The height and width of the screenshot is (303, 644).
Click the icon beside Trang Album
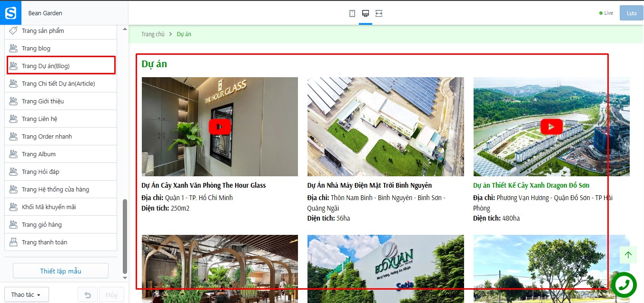point(14,154)
